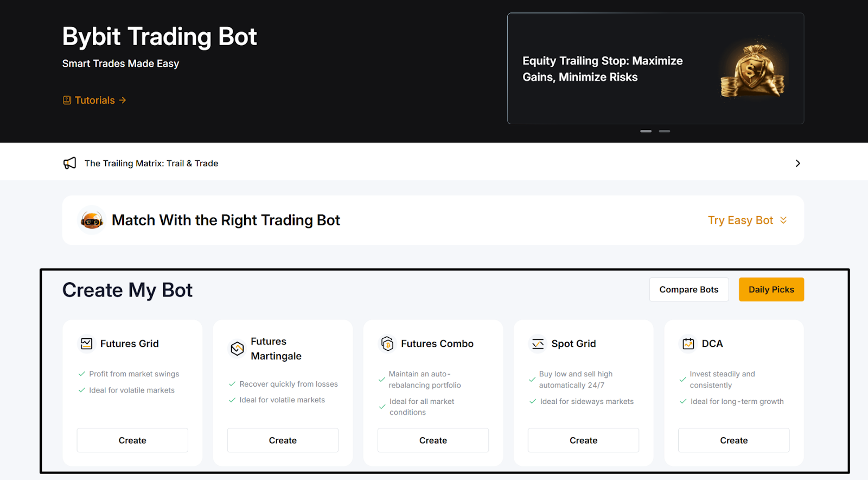Click the Futures Combo card title

pos(437,344)
